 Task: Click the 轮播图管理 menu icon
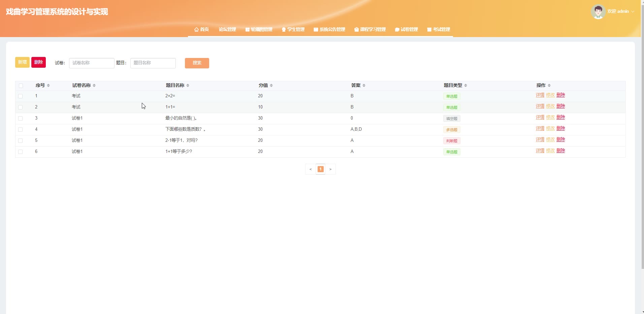click(248, 30)
